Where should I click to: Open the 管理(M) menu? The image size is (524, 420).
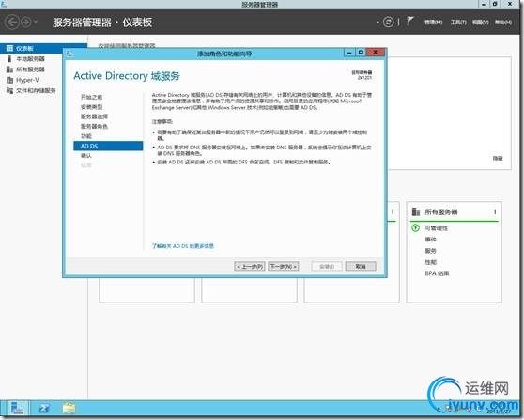433,22
